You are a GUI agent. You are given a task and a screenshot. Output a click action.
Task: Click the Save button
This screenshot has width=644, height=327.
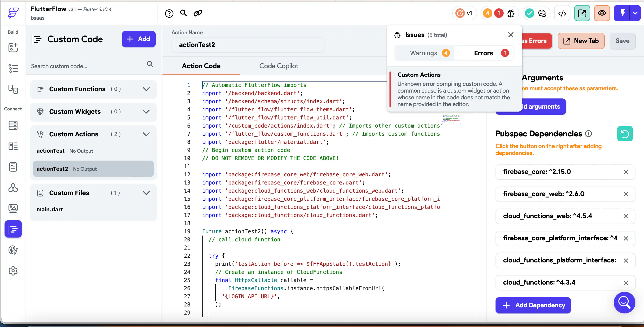[622, 41]
